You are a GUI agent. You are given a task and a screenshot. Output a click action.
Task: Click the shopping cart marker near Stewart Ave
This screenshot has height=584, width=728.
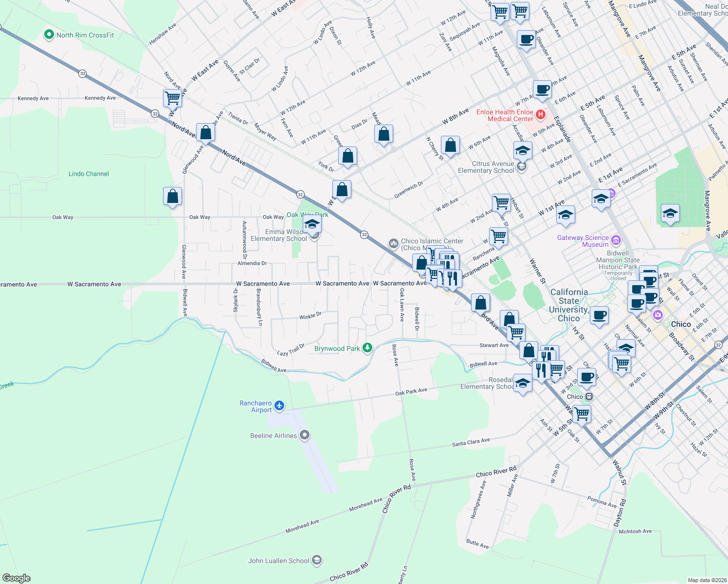coord(516,334)
